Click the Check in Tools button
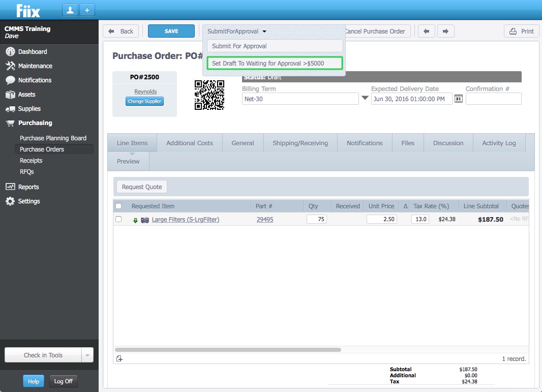This screenshot has width=542, height=392. click(43, 355)
